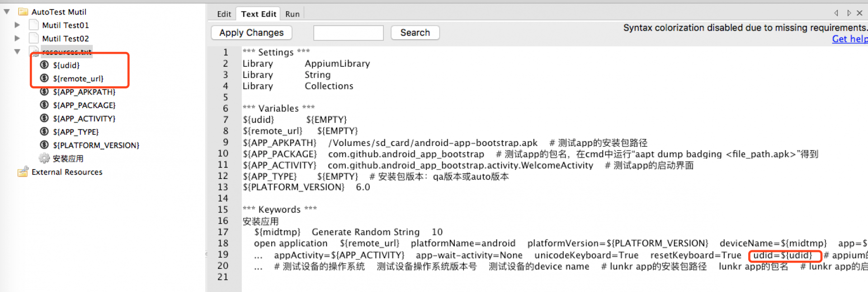Expand the Mutil Test02 suite arrow

pyautogui.click(x=17, y=38)
